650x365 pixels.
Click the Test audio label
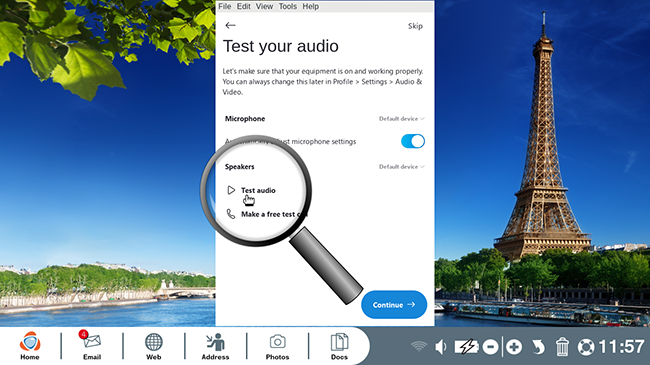coord(258,190)
